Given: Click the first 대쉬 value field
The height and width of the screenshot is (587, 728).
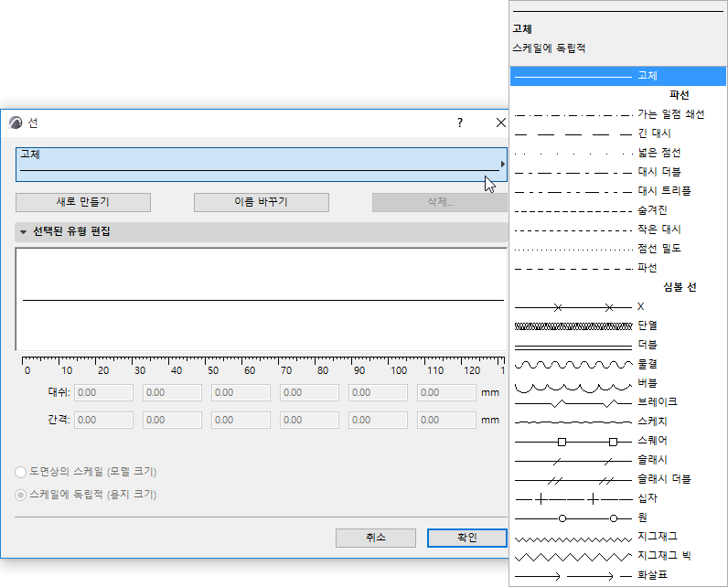Looking at the screenshot, I should click(x=103, y=393).
